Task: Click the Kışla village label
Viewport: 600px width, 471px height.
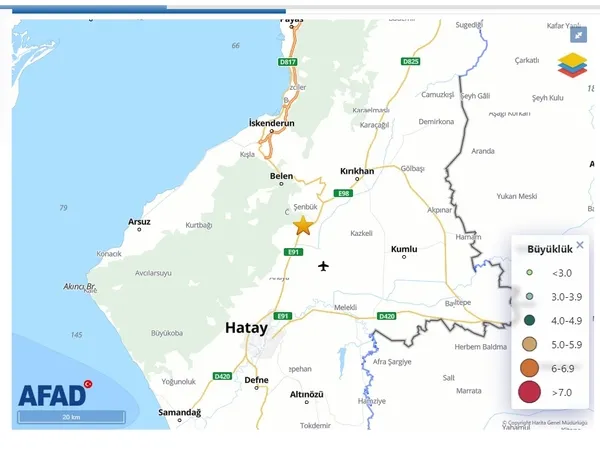Action: [x=247, y=154]
